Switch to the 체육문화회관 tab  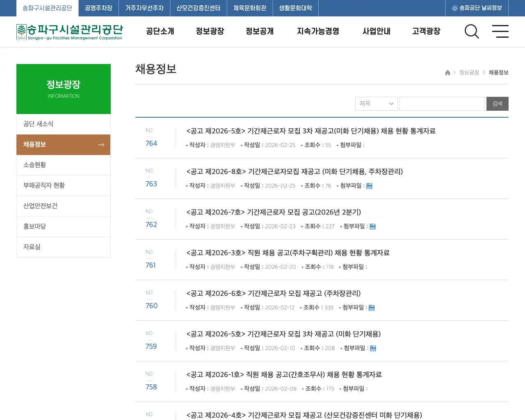[x=250, y=8]
